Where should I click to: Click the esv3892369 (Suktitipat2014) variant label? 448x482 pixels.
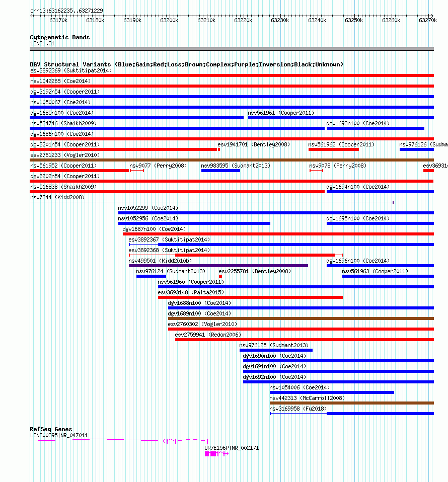tap(70, 71)
